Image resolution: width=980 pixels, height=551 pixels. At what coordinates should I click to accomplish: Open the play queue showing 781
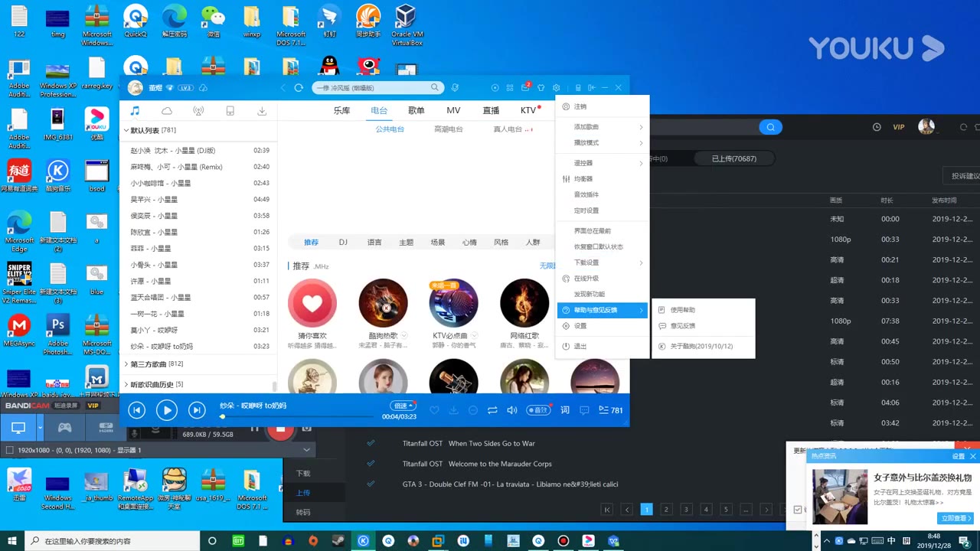tap(610, 410)
